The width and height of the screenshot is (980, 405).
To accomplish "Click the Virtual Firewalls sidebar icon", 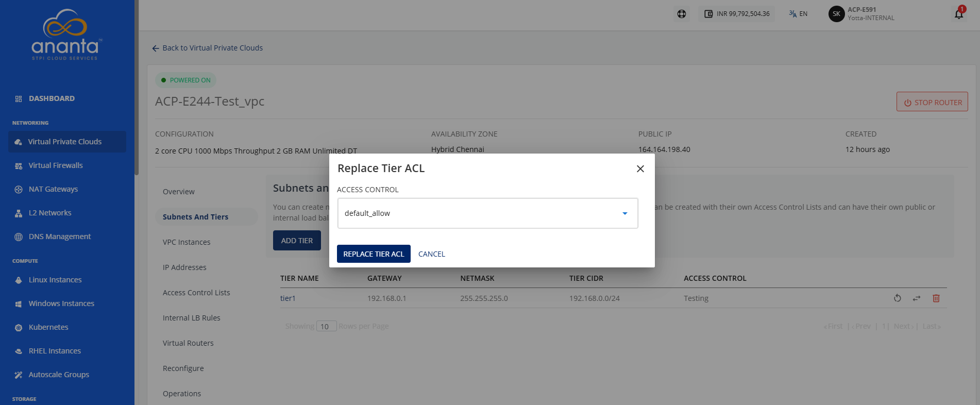I will [x=19, y=166].
